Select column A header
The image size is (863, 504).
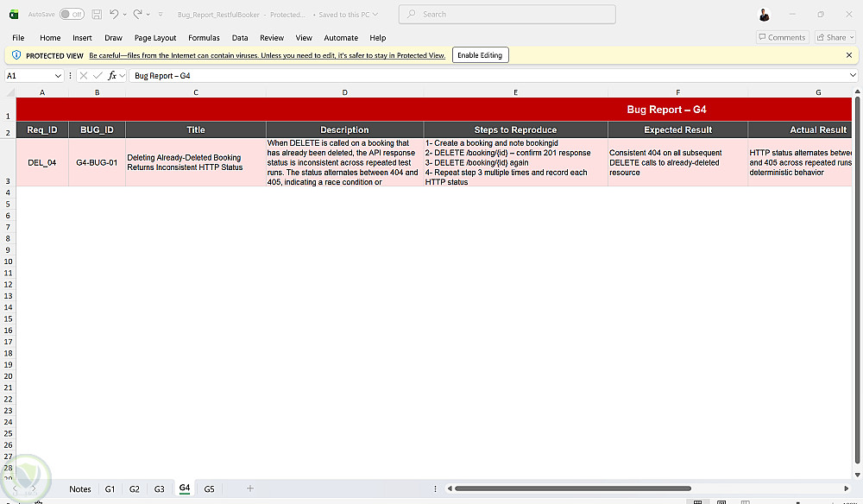pyautogui.click(x=42, y=92)
